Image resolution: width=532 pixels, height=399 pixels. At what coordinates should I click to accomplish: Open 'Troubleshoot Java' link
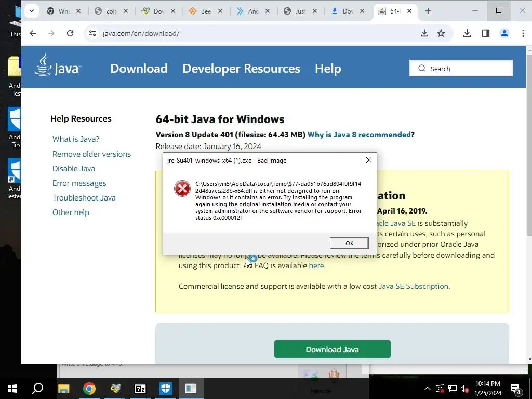pos(84,198)
